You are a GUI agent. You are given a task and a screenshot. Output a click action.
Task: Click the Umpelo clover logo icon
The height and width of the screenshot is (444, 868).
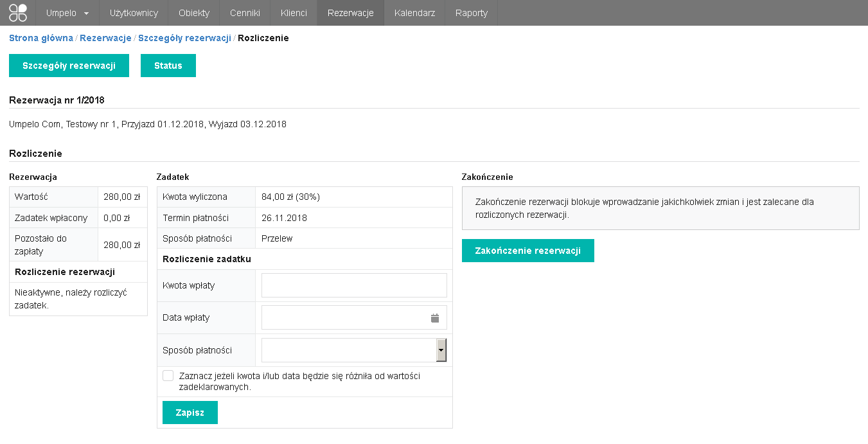18,13
